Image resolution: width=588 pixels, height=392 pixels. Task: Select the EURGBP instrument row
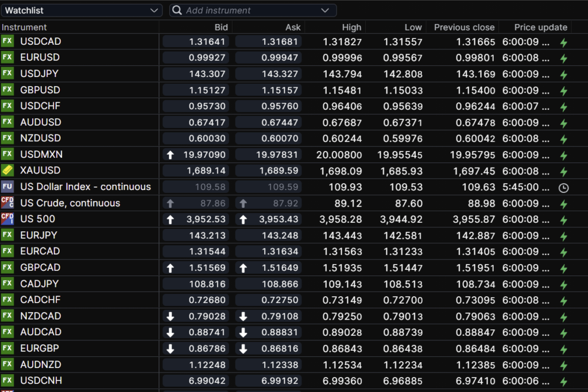(x=40, y=348)
